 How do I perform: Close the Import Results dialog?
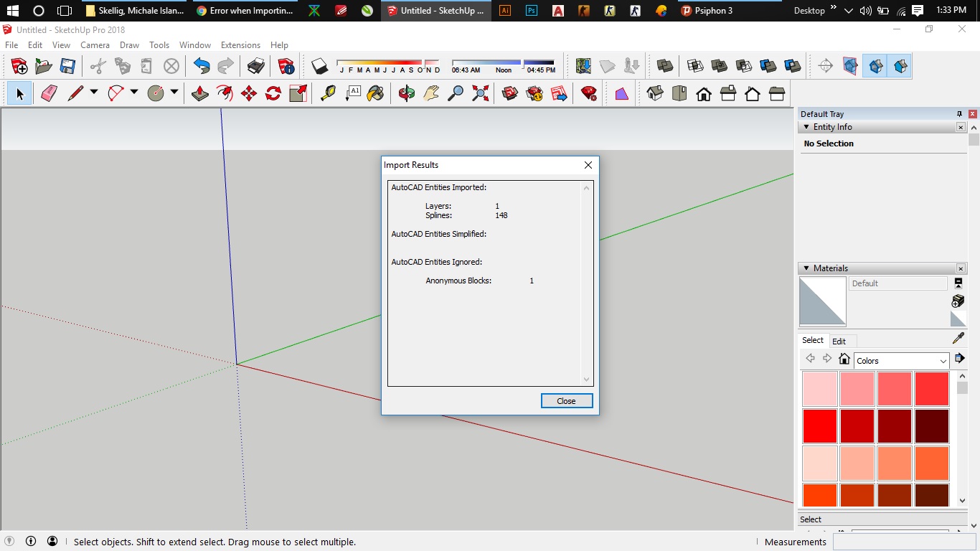tap(567, 401)
